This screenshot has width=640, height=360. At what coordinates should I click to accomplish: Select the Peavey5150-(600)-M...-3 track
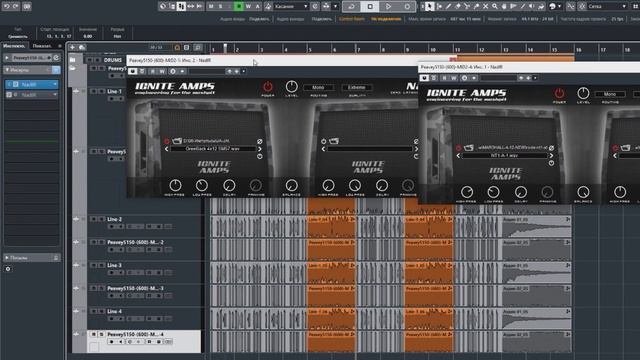click(x=136, y=288)
